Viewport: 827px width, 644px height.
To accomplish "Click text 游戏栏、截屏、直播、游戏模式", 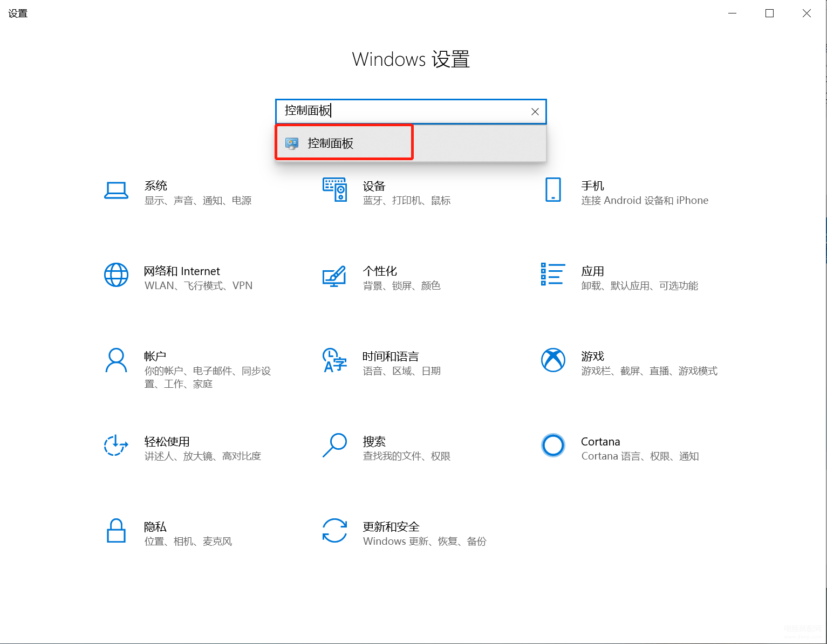I will 650,371.
